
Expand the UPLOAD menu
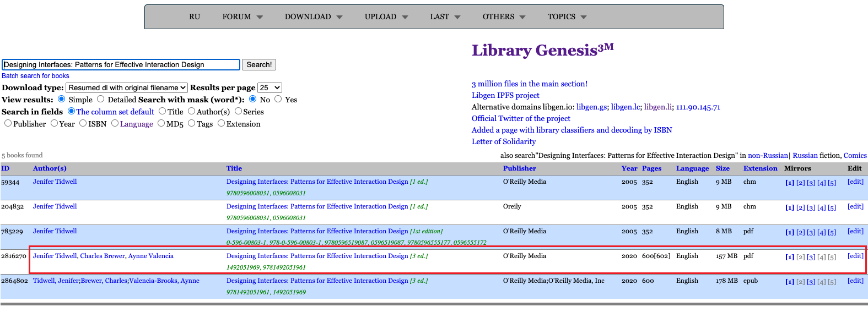pyautogui.click(x=386, y=17)
